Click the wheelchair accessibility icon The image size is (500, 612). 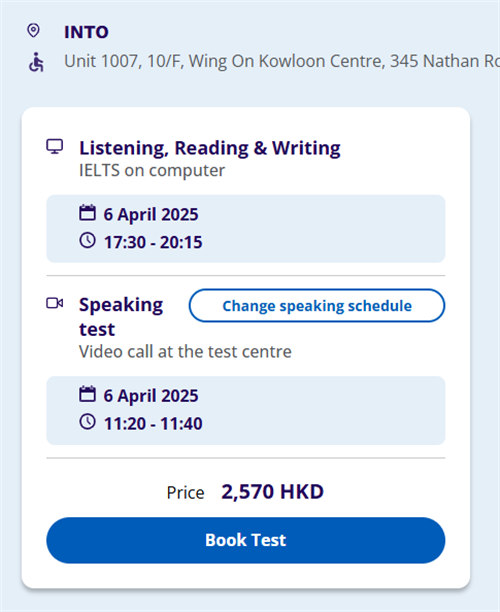[36, 62]
